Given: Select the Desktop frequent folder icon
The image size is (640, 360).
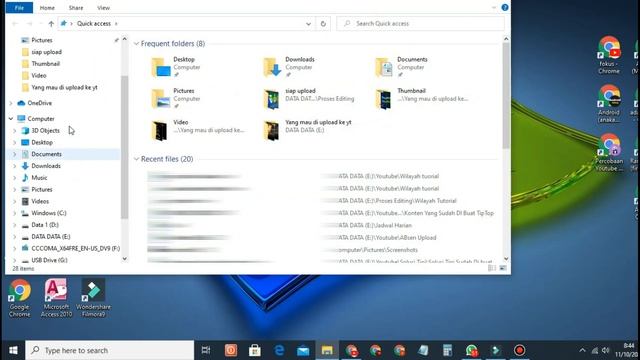Looking at the screenshot, I should point(161,67).
